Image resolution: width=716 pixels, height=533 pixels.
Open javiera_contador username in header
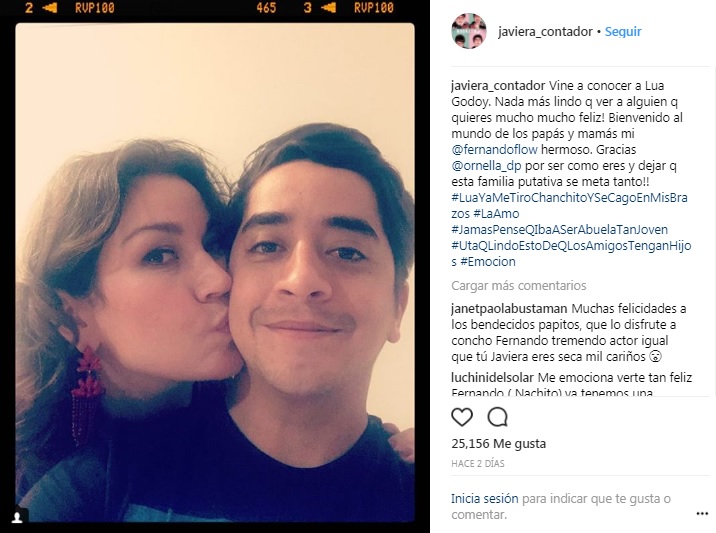point(545,32)
